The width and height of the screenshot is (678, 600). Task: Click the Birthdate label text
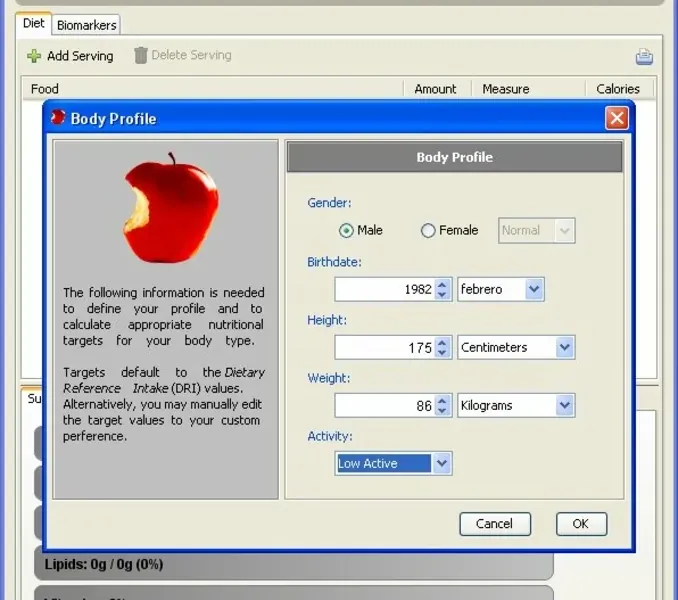[x=334, y=262]
